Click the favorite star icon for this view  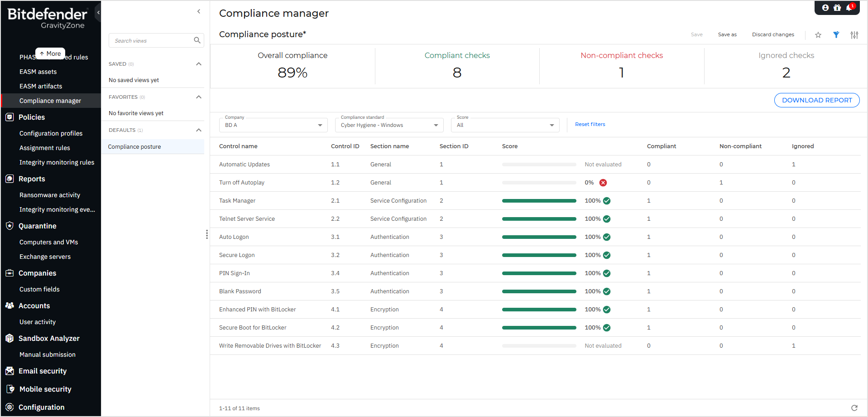pos(818,34)
